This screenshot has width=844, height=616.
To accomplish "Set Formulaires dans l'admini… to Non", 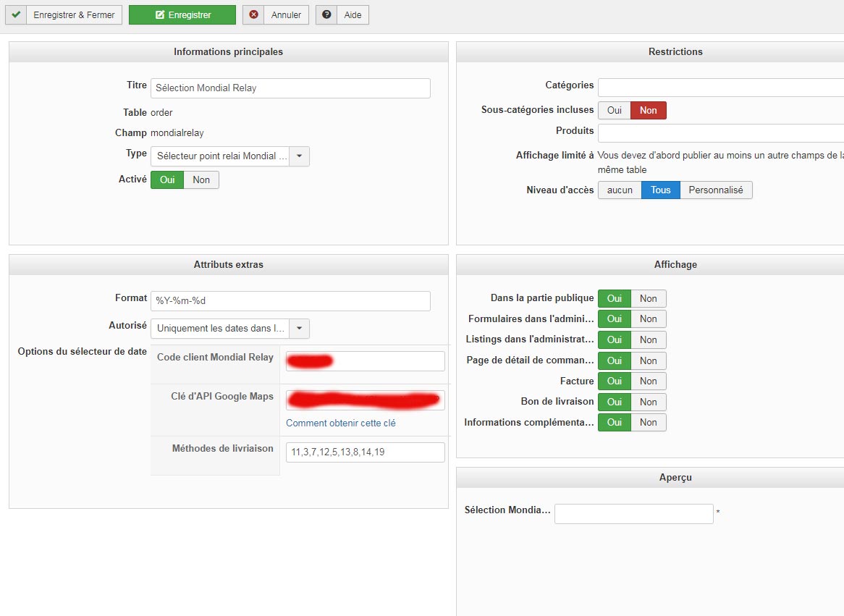I will 648,318.
